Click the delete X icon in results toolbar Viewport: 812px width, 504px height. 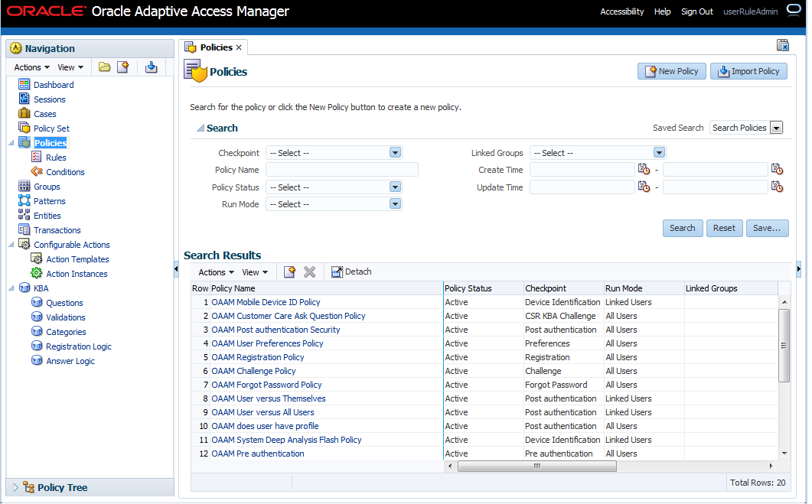click(310, 272)
